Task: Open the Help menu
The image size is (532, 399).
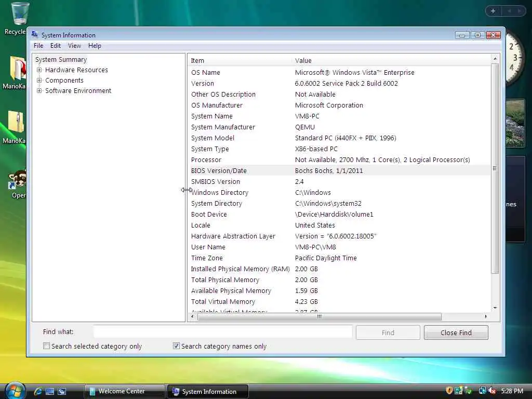Action: [x=95, y=46]
